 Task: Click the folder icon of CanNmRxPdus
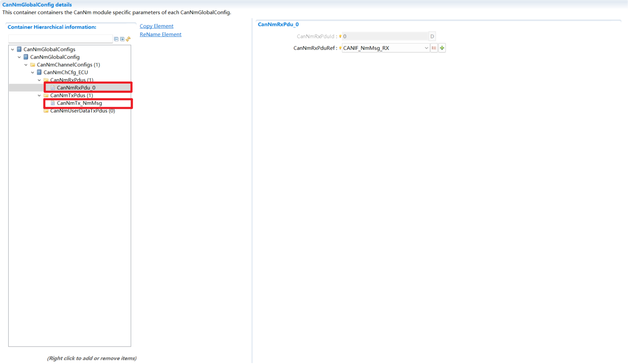click(46, 80)
